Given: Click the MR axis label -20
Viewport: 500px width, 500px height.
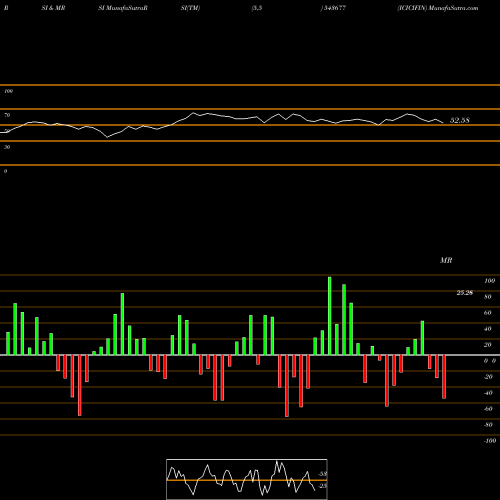Looking at the screenshot, I should 488,377.
